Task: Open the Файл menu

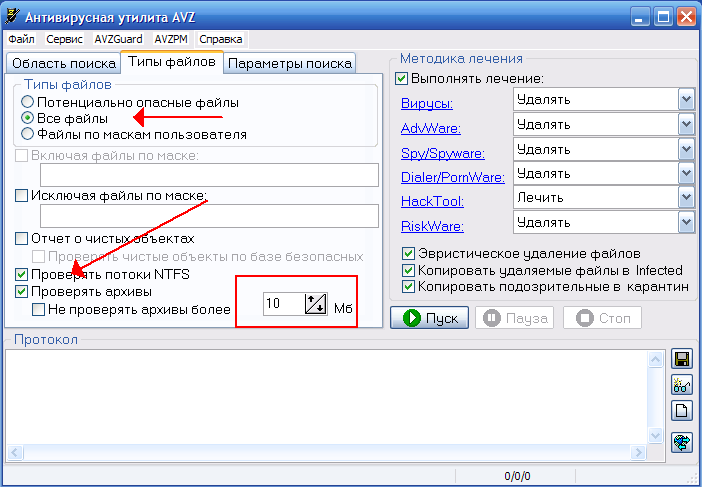Action: click(21, 39)
